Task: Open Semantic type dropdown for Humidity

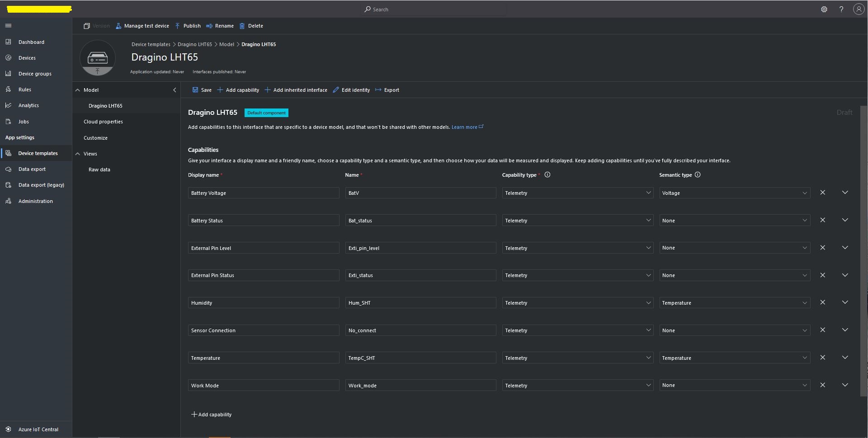Action: (734, 303)
